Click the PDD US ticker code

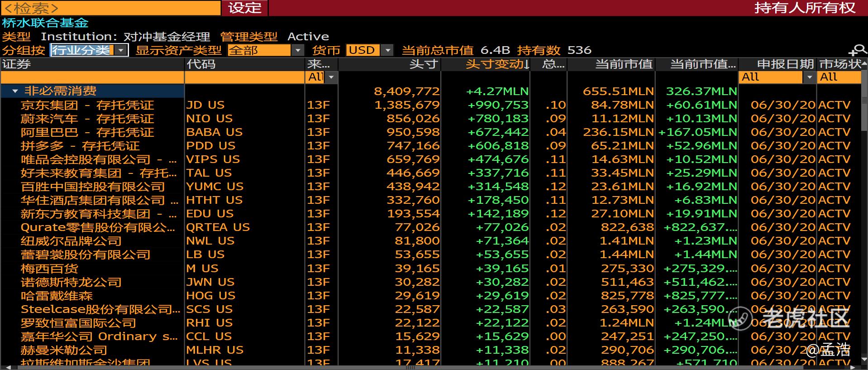pyautogui.click(x=211, y=146)
